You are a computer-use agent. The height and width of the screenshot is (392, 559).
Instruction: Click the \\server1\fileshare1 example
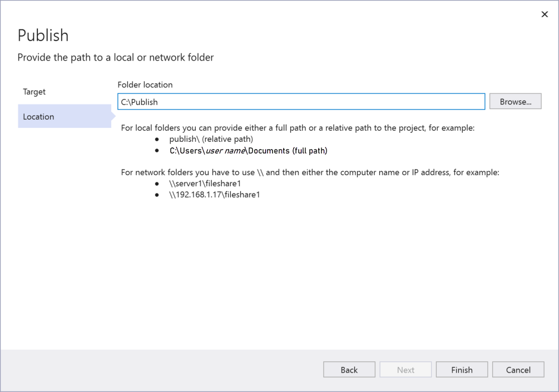pos(204,183)
